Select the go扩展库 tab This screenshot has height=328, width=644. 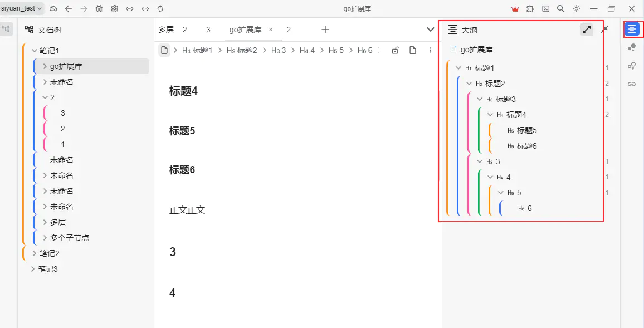click(245, 30)
